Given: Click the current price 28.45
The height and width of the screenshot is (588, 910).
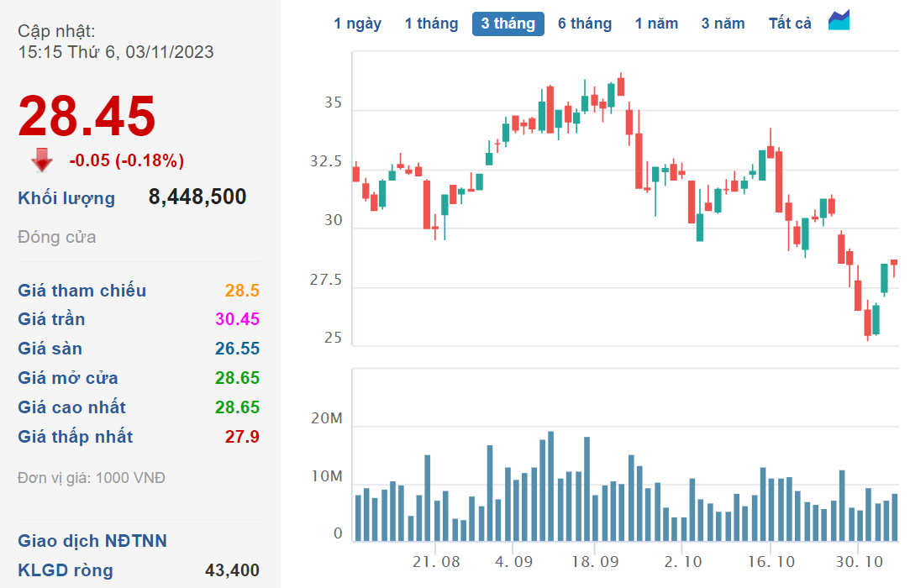Looking at the screenshot, I should click(87, 116).
